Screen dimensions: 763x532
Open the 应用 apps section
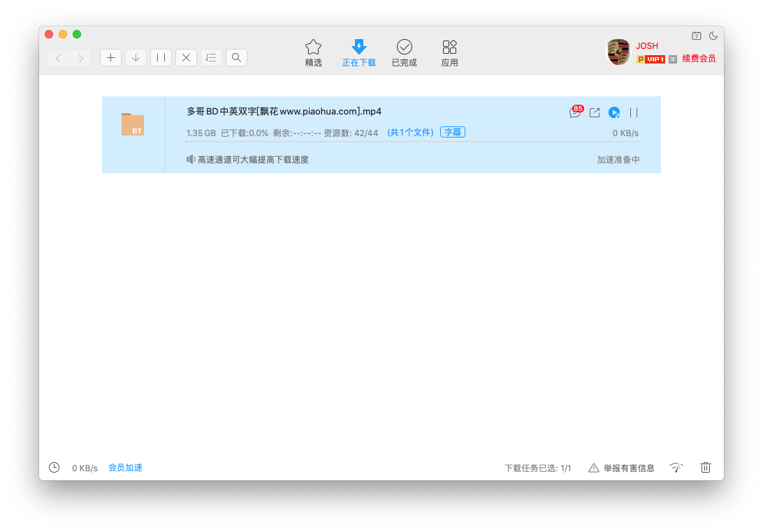(x=449, y=52)
